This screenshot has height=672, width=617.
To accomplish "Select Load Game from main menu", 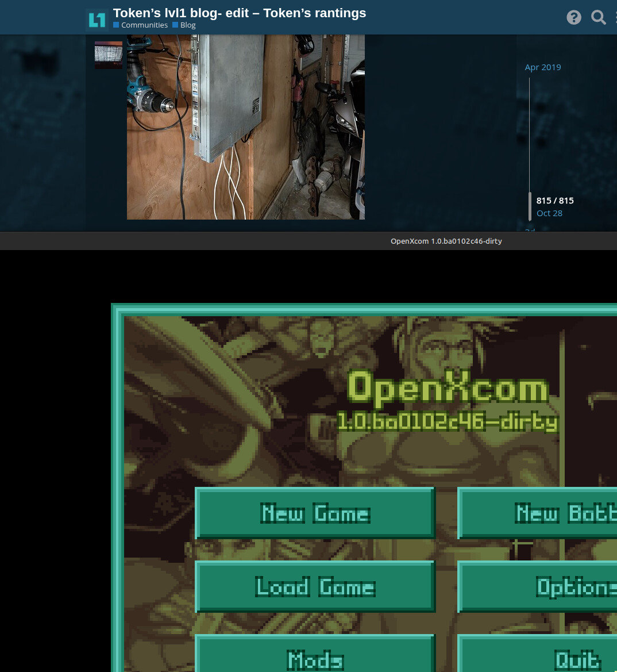I will (315, 586).
